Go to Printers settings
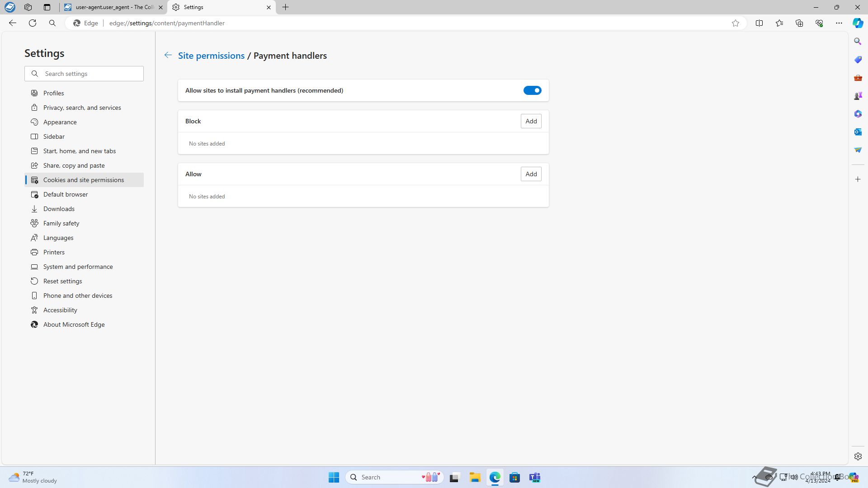The width and height of the screenshot is (868, 488). 84,252
